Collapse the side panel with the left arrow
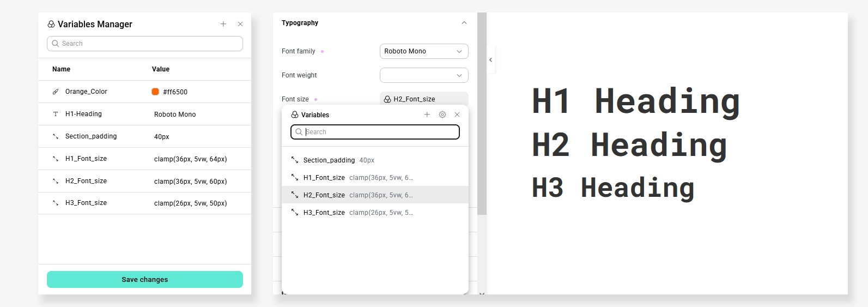868x307 pixels. (x=491, y=60)
